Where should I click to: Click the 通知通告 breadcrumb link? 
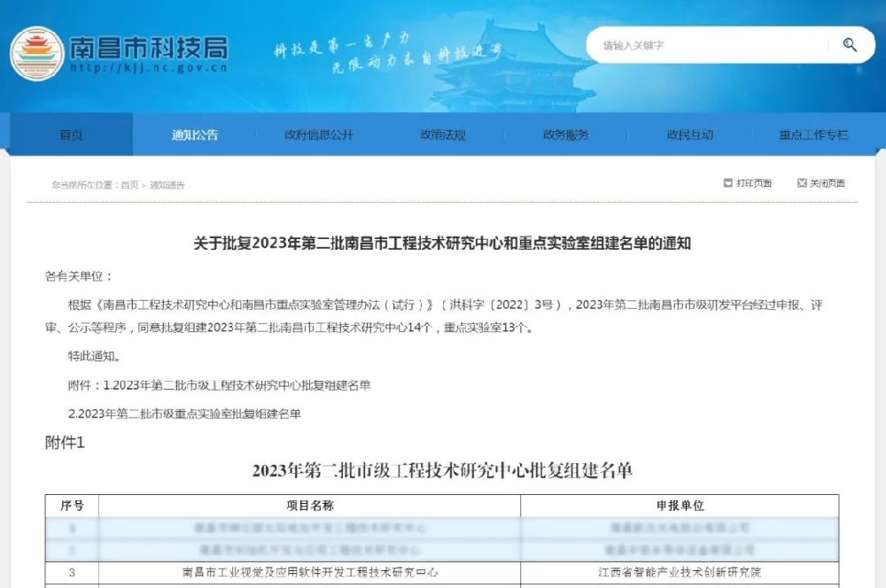click(x=167, y=185)
